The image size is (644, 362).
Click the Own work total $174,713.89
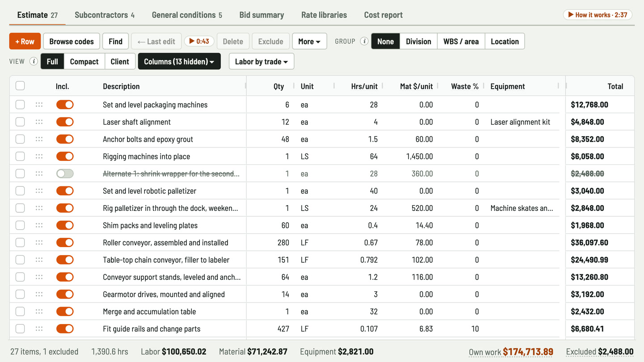pos(511,352)
